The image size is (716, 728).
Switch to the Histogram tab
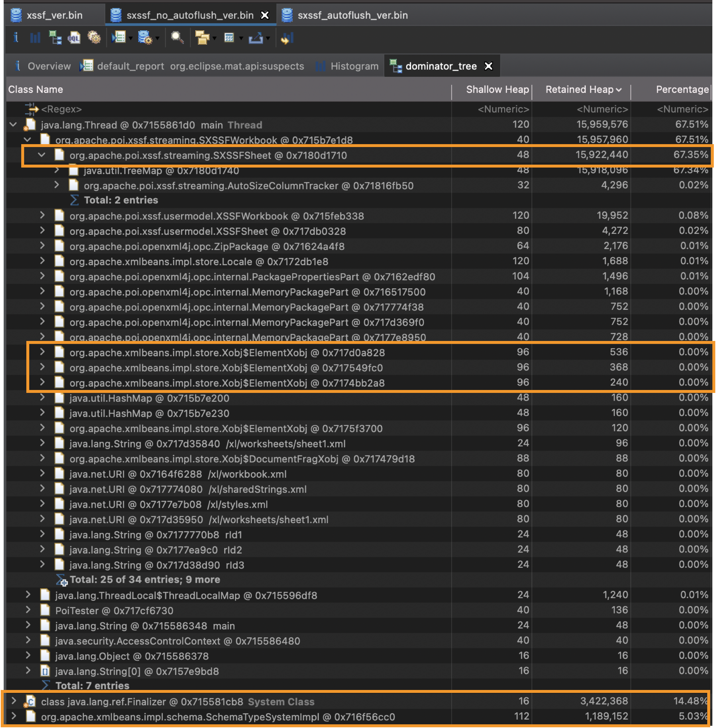pyautogui.click(x=354, y=66)
